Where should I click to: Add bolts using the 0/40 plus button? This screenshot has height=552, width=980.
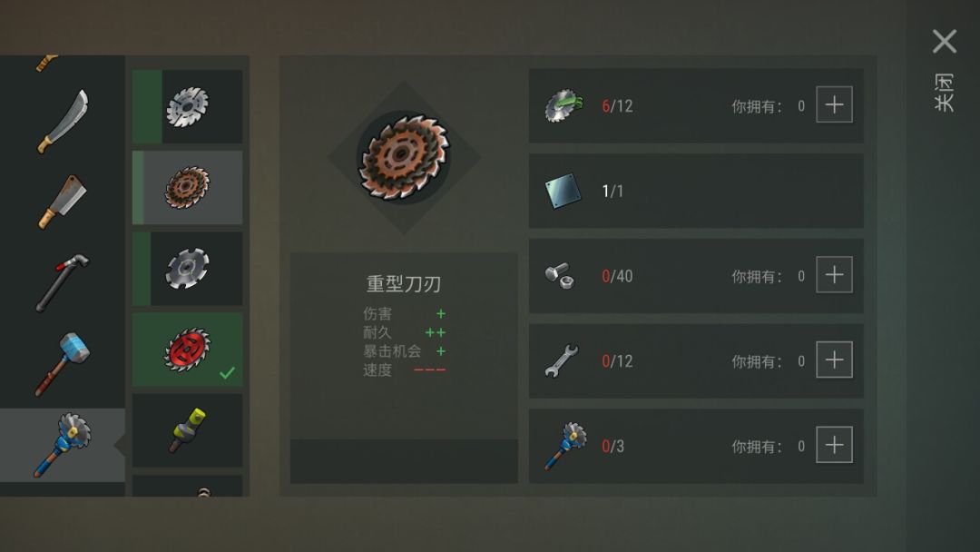tap(835, 274)
